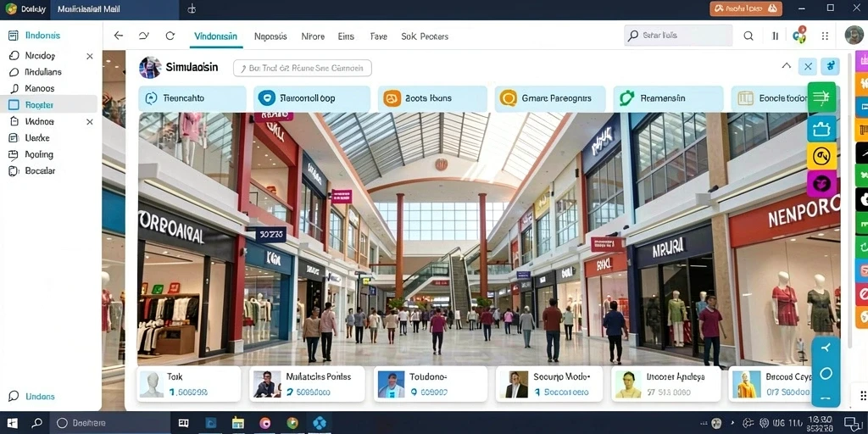The image size is (868, 434).
Task: Click the reload icon in toolbar
Action: pos(170,36)
